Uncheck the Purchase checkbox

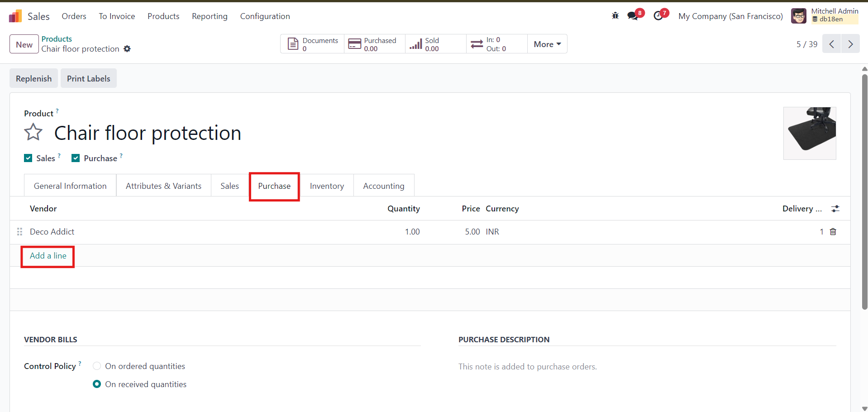(x=76, y=158)
